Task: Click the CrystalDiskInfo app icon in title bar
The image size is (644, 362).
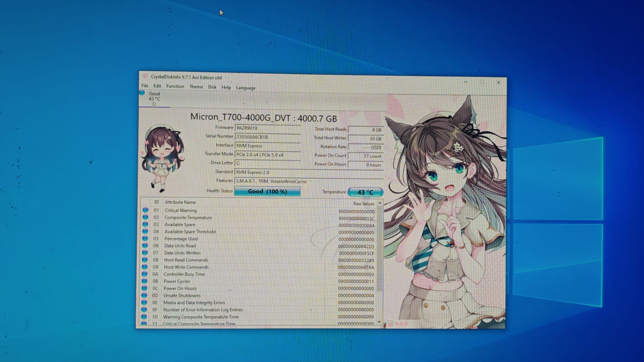Action: point(145,76)
